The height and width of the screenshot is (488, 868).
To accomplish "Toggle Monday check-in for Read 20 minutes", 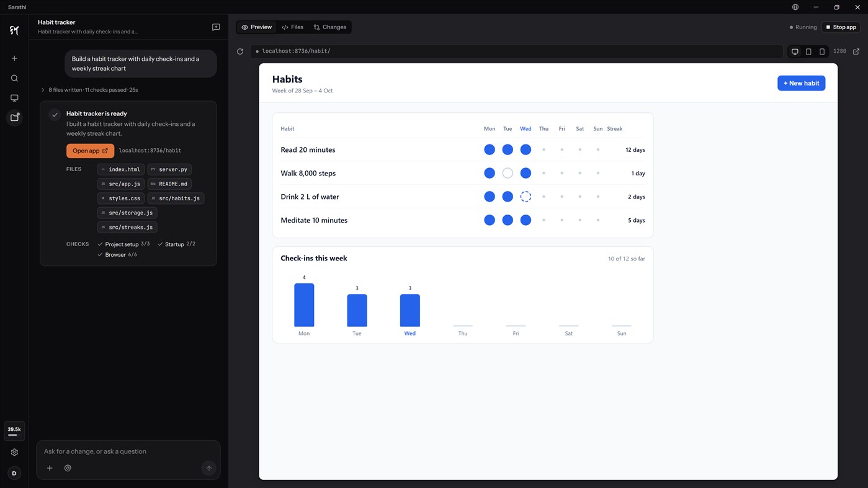I will tap(490, 149).
